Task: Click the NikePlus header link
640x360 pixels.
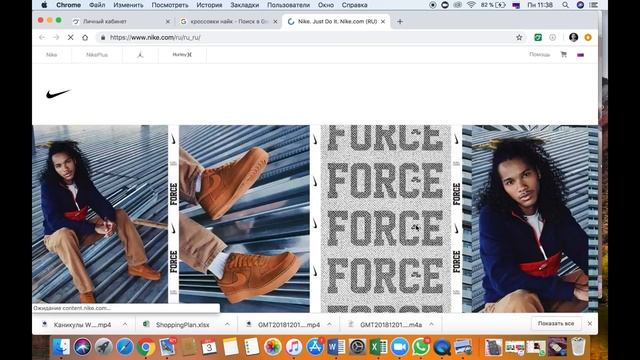Action: click(x=97, y=54)
